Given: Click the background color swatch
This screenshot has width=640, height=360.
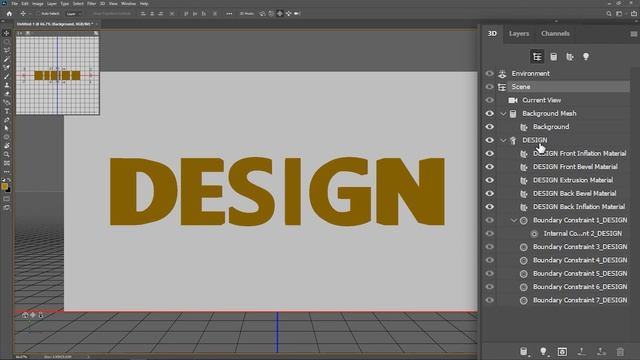Looking at the screenshot, I should [9, 190].
